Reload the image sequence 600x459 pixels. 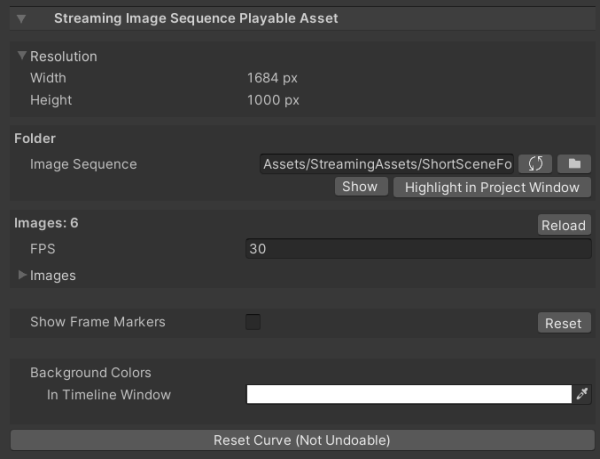tap(563, 225)
